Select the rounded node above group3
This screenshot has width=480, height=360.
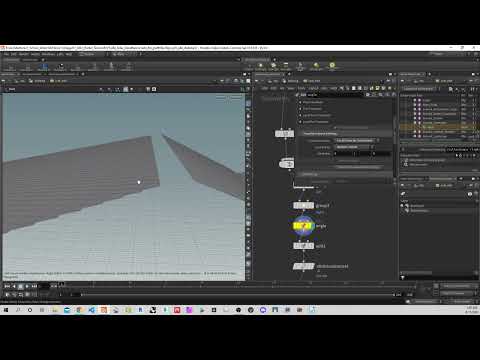click(x=287, y=163)
